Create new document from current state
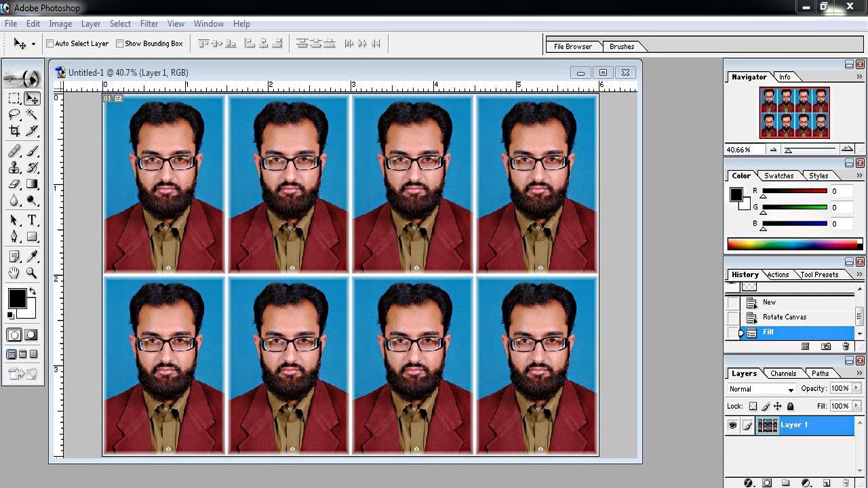This screenshot has width=868, height=488. coord(806,346)
